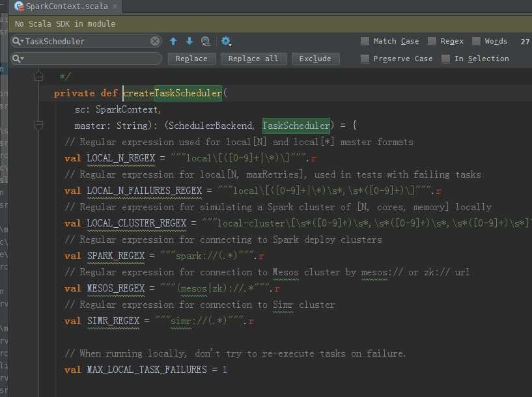Click the Exclude button
532x397 pixels.
pyautogui.click(x=315, y=59)
